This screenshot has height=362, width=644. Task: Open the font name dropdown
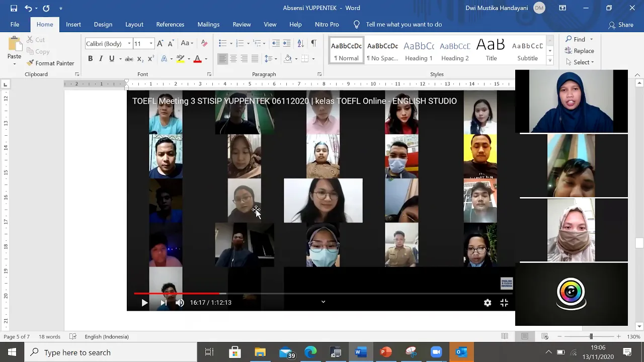[129, 44]
